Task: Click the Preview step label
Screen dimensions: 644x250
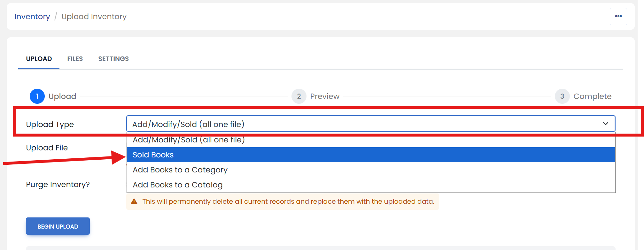Action: [325, 96]
